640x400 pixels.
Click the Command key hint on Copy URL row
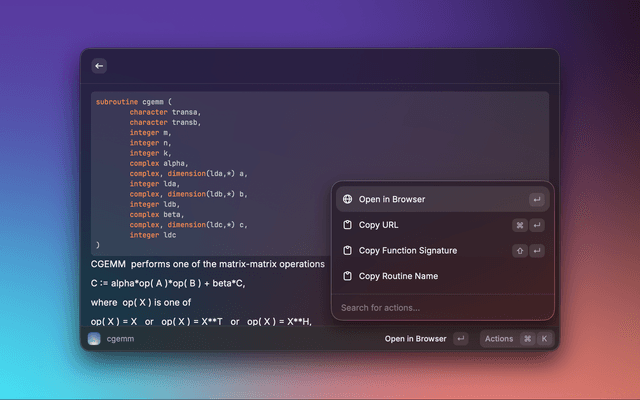tap(520, 225)
